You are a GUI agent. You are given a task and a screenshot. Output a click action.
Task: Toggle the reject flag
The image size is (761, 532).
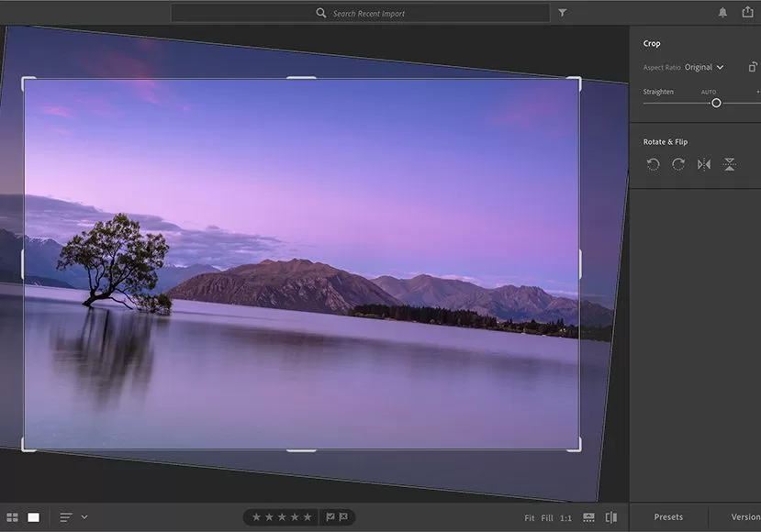pos(343,517)
